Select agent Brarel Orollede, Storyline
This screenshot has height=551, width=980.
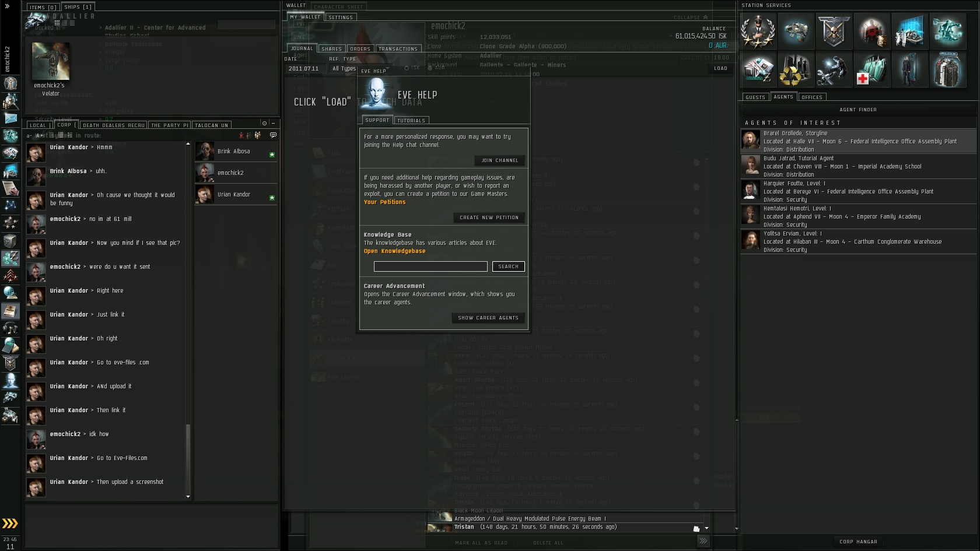(858, 141)
